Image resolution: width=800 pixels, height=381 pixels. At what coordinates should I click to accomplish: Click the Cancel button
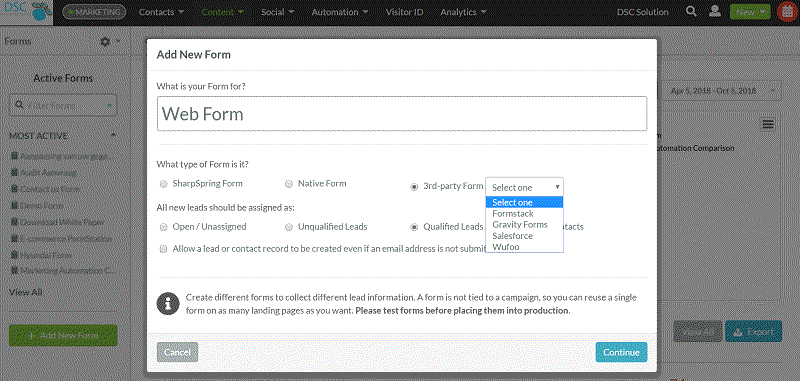177,352
